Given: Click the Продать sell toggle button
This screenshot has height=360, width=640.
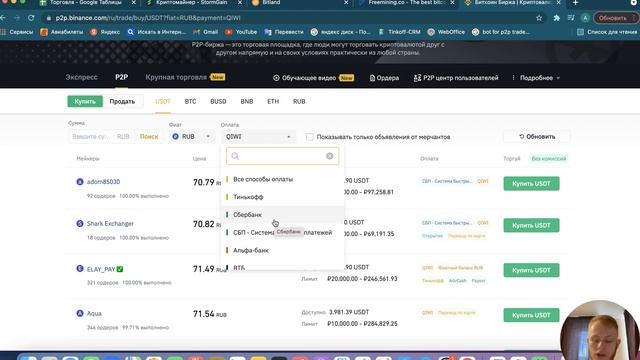Looking at the screenshot, I should click(122, 101).
